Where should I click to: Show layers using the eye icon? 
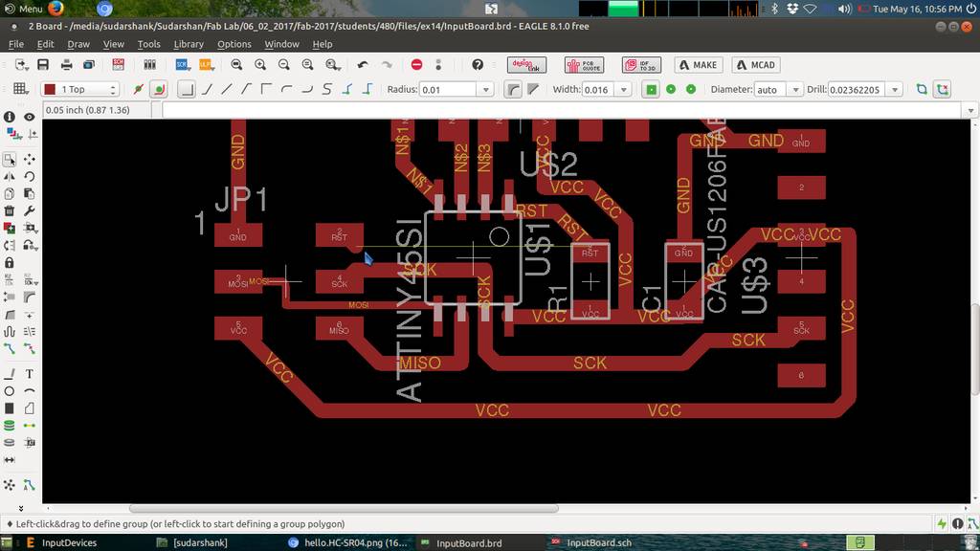pos(30,117)
